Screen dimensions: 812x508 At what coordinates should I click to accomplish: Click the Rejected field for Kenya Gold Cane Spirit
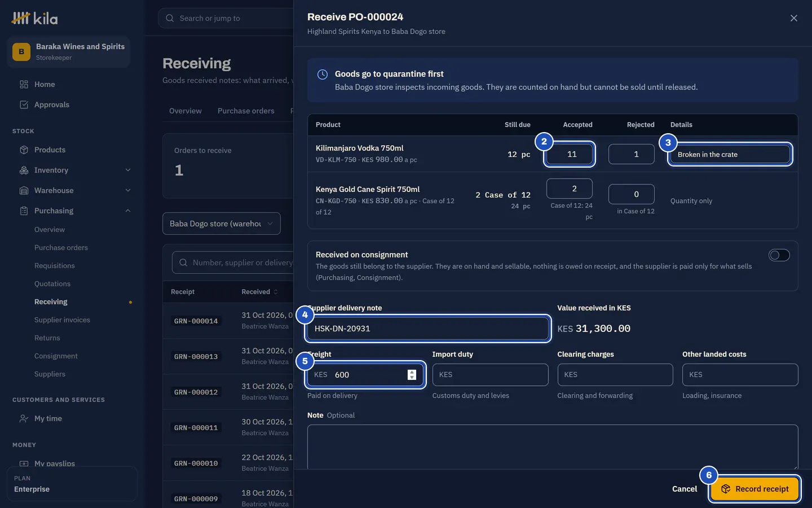pyautogui.click(x=632, y=194)
